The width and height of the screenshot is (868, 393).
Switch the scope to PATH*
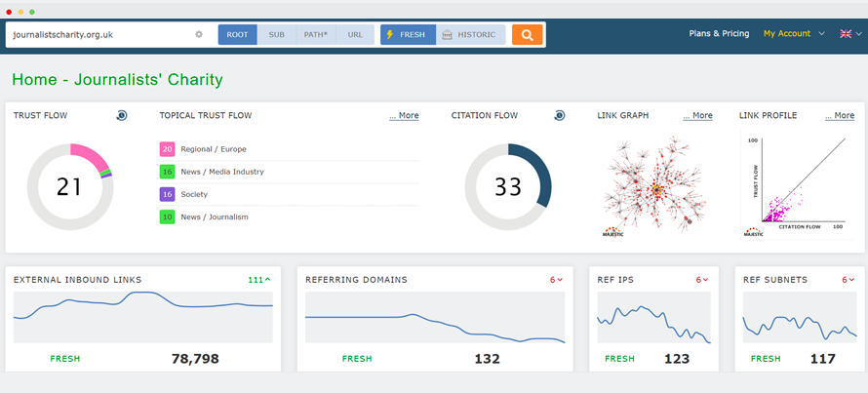[316, 34]
